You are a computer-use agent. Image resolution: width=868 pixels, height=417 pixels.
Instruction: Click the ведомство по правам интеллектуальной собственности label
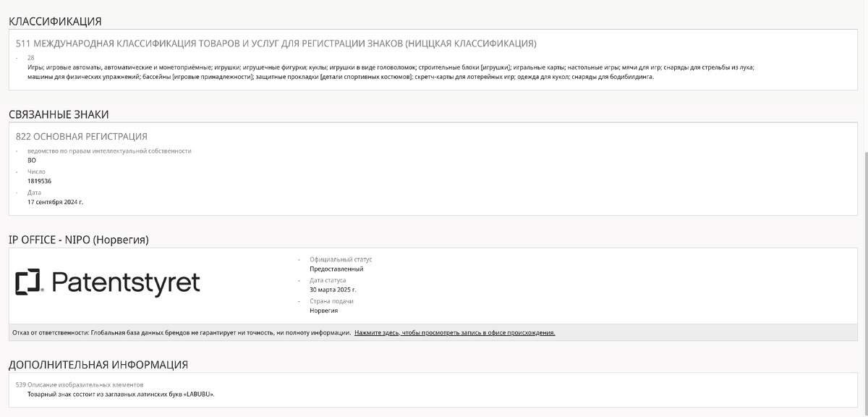109,151
